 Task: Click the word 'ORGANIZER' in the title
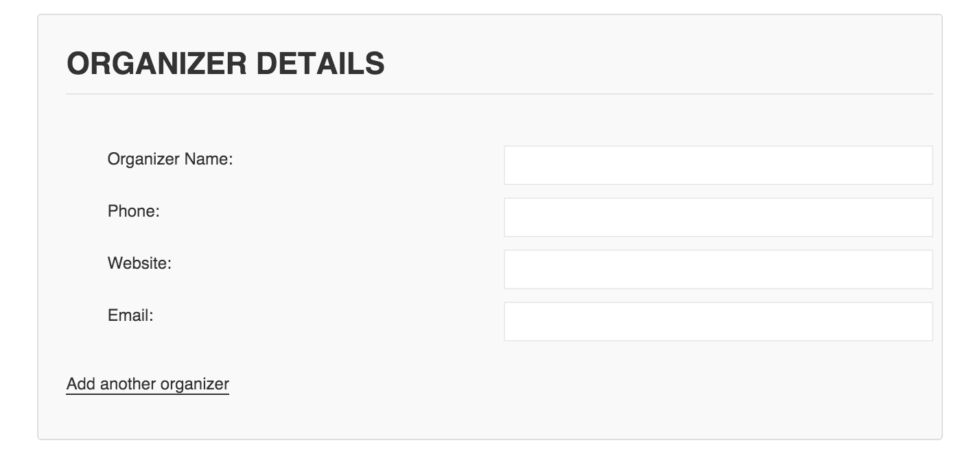[x=156, y=64]
